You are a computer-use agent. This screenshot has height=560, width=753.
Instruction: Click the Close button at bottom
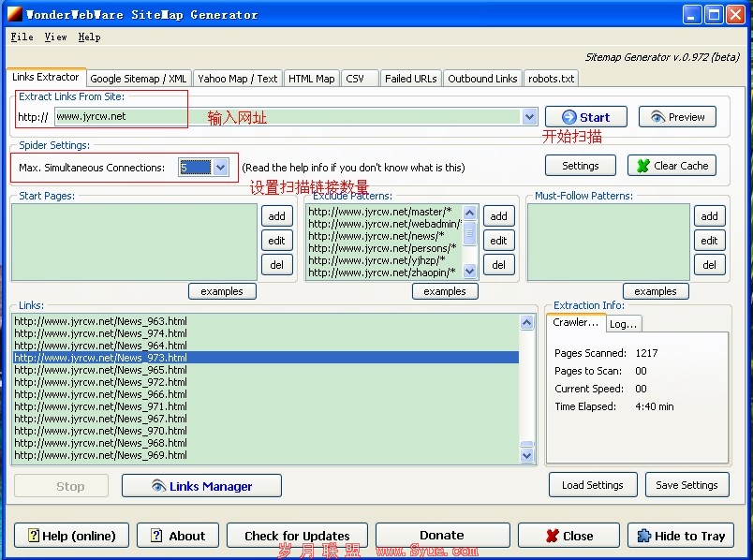pyautogui.click(x=568, y=536)
